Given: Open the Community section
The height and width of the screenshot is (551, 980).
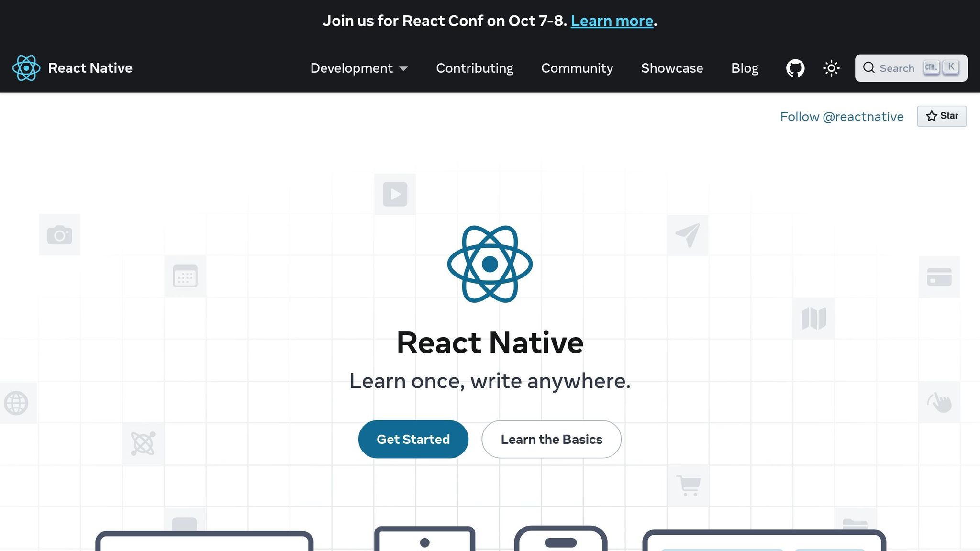Looking at the screenshot, I should coord(577,68).
